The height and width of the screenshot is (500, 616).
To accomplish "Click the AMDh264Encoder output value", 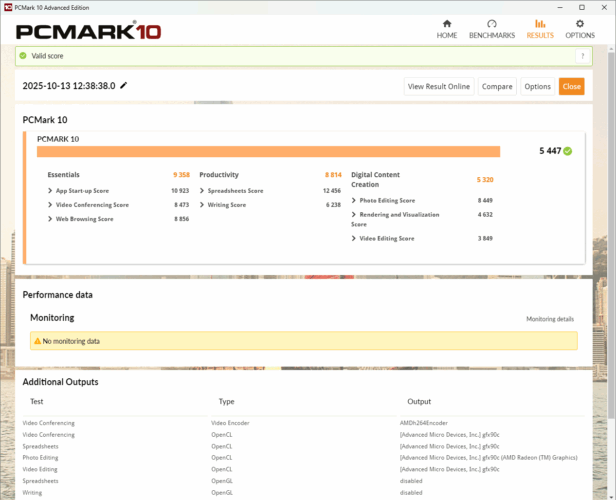I will click(x=424, y=423).
